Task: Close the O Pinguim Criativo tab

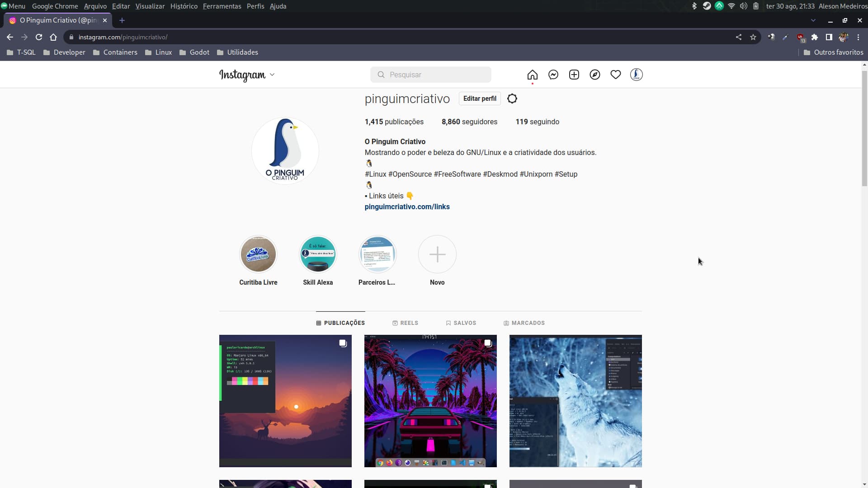Action: 105,20
